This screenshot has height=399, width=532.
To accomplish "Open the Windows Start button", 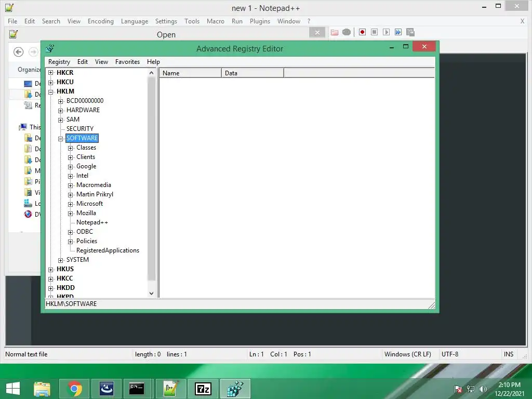I will [13, 389].
